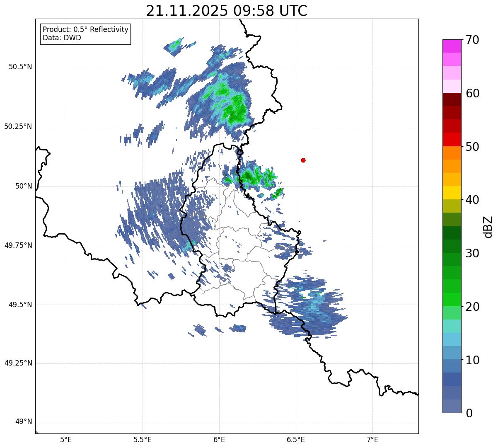The height and width of the screenshot is (448, 498).
Task: Click the 50.5°N latitude label
Action: (20, 67)
